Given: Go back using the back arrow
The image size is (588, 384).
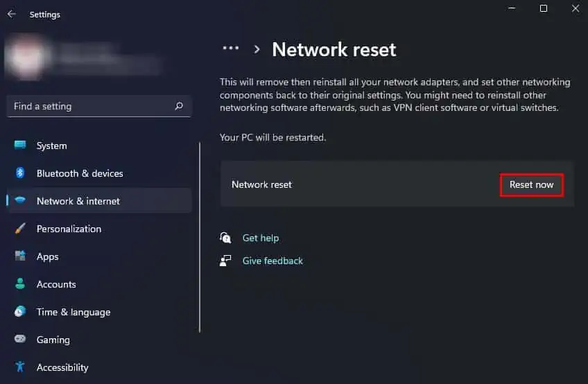Looking at the screenshot, I should pos(12,14).
